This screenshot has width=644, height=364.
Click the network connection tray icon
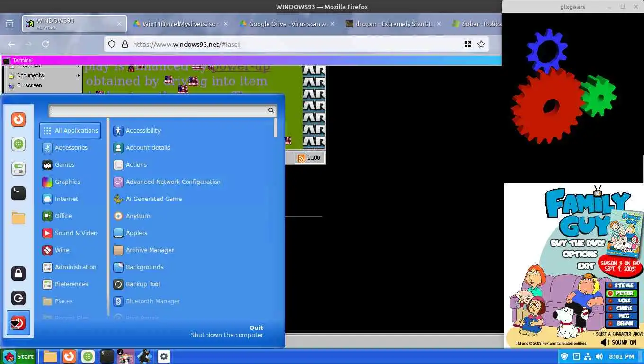pyautogui.click(x=588, y=356)
